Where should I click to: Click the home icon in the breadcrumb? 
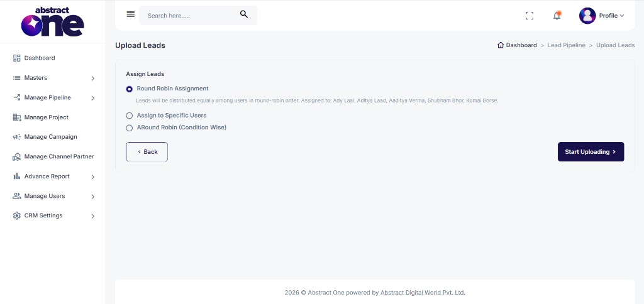(x=501, y=45)
